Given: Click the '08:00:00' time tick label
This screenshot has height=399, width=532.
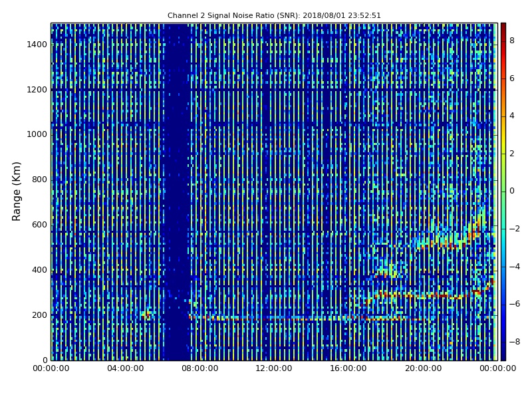Looking at the screenshot, I should (x=200, y=368).
